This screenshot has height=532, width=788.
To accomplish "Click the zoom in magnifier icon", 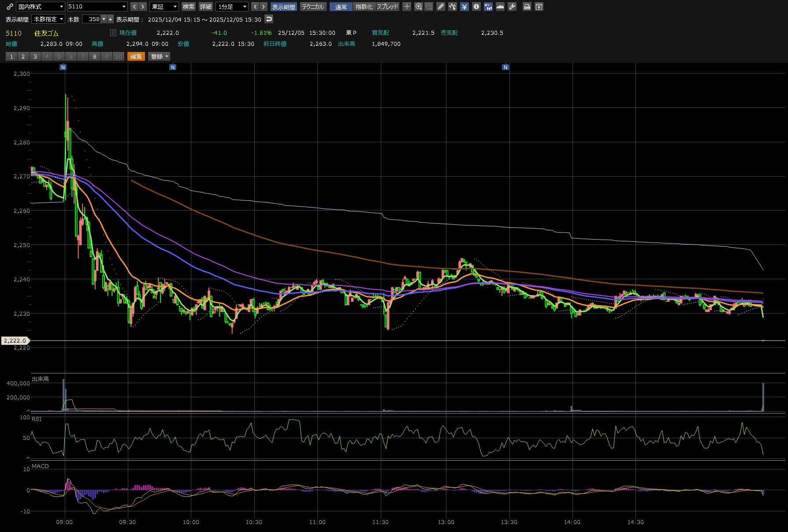I will pos(419,7).
